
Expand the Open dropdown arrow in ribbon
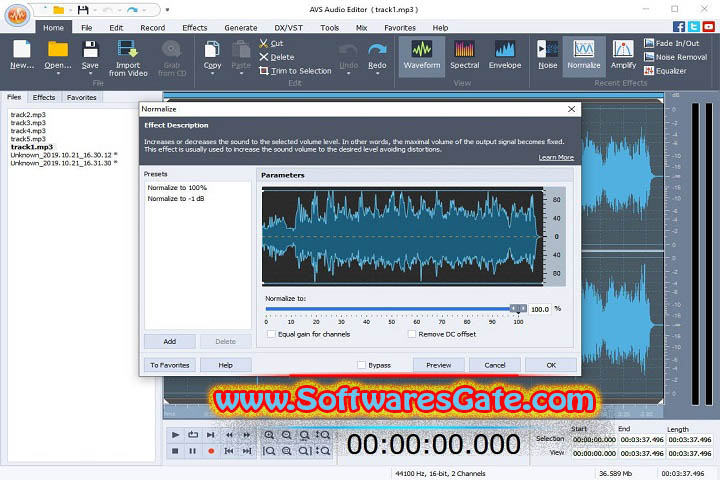[58, 73]
